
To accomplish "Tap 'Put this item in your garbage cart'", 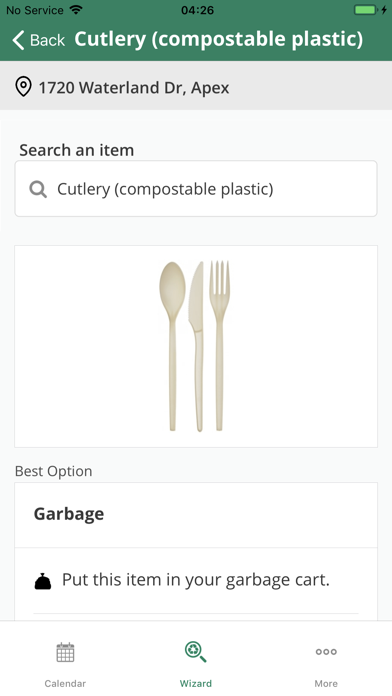I will pos(196,580).
